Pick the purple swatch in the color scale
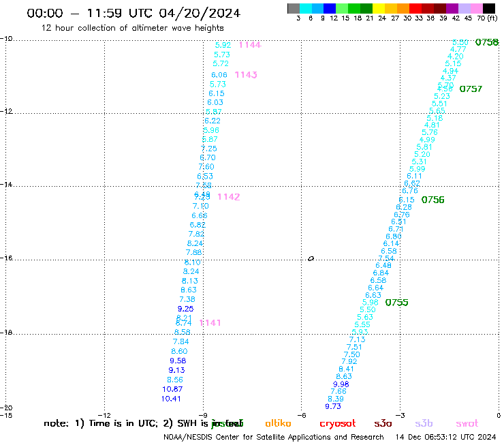This screenshot has height=443, width=504. pos(452,8)
